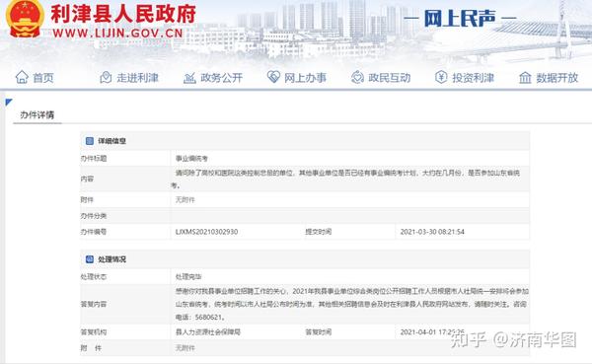This screenshot has width=592, height=364.
Task: Open the 政民互动 menu item
Action: (390, 78)
